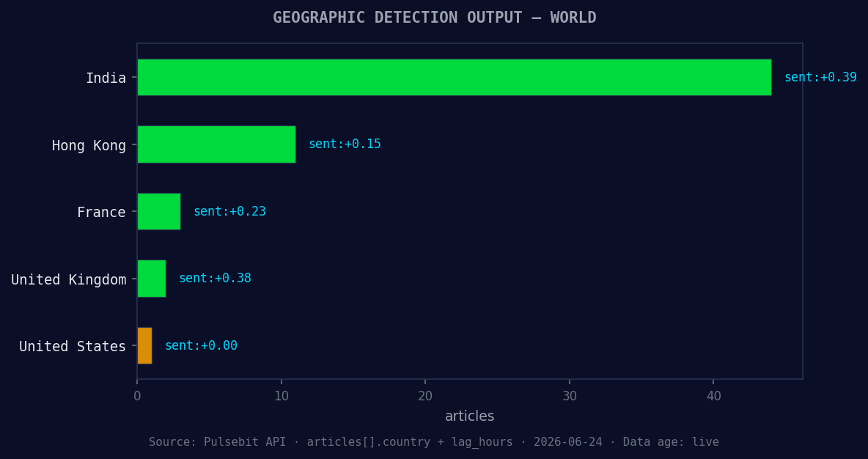Click the France bar

[x=159, y=211]
